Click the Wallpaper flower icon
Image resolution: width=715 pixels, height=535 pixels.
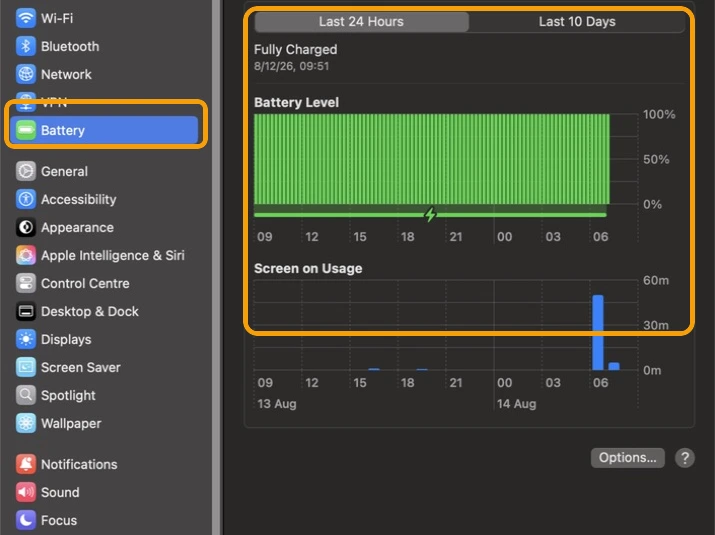(26, 423)
